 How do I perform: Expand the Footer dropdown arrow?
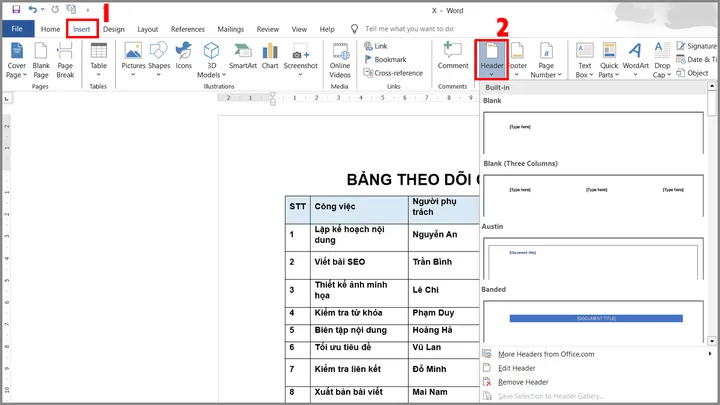(517, 75)
